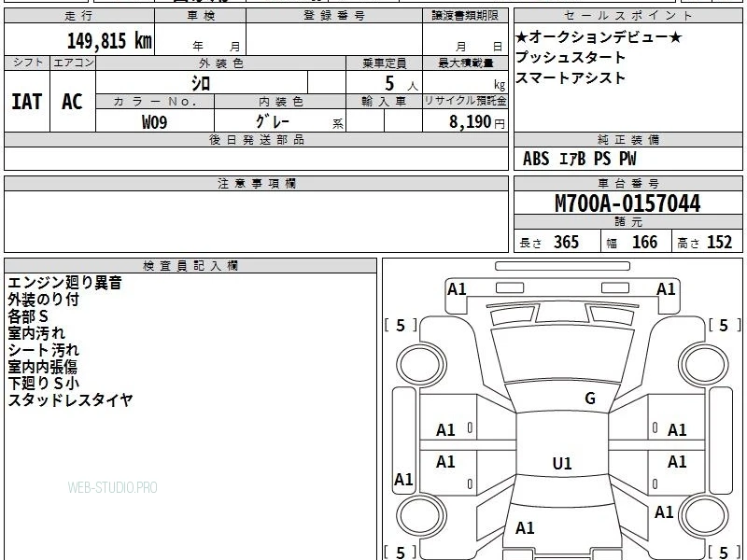Select the recycle deposit 8,190円
This screenshot has height=560, width=747.
coord(476,122)
